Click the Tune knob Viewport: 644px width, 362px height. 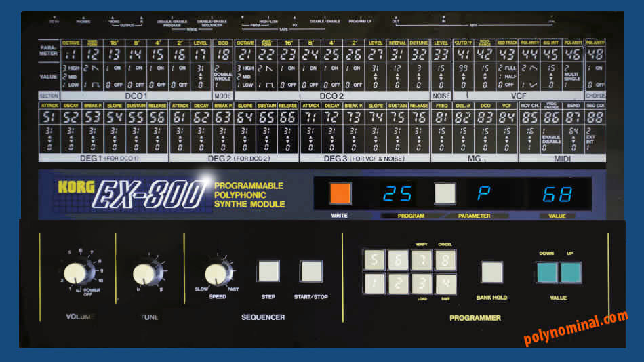point(144,274)
